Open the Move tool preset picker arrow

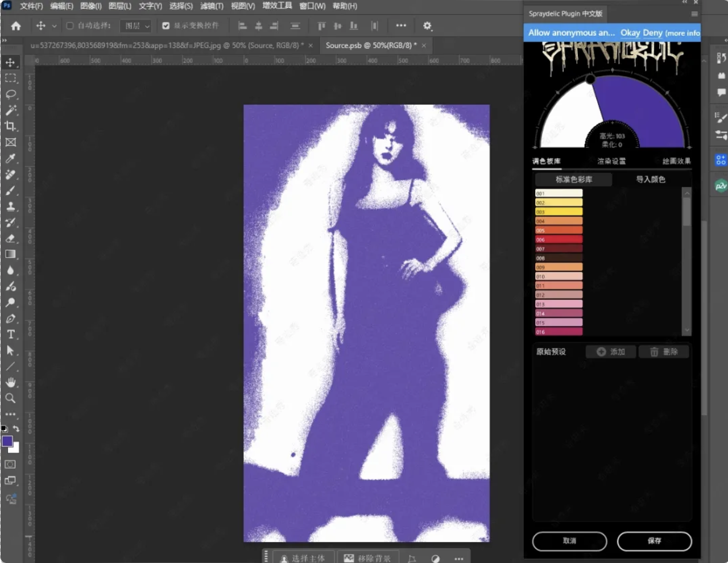click(54, 26)
